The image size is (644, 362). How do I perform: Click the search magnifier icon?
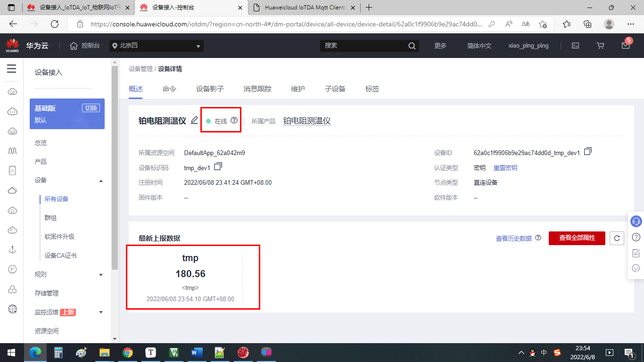412,46
